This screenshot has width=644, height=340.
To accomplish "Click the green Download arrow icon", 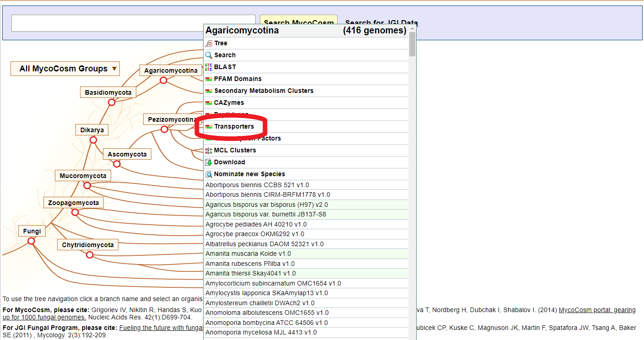I will (x=209, y=162).
